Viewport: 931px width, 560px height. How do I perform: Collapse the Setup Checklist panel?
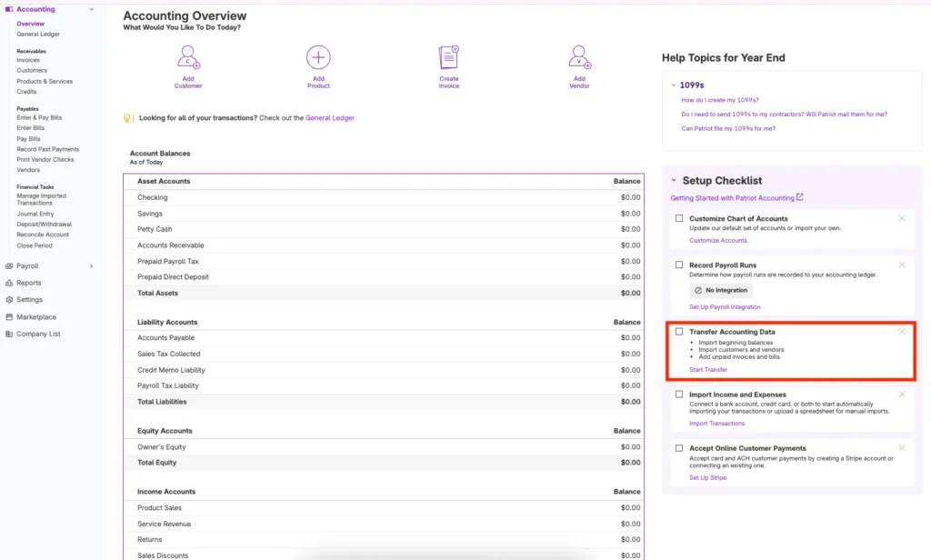674,181
